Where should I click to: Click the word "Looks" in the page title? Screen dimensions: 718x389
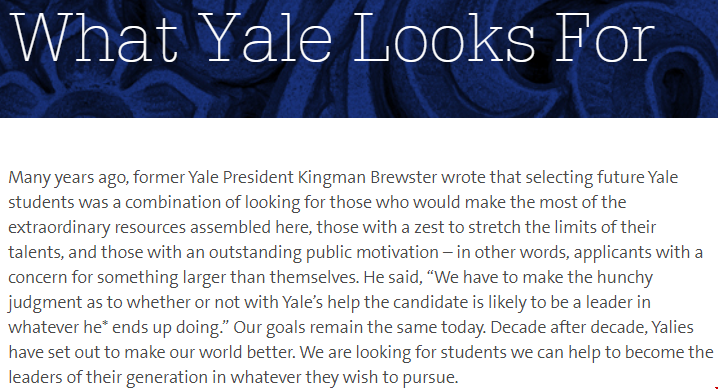click(444, 38)
